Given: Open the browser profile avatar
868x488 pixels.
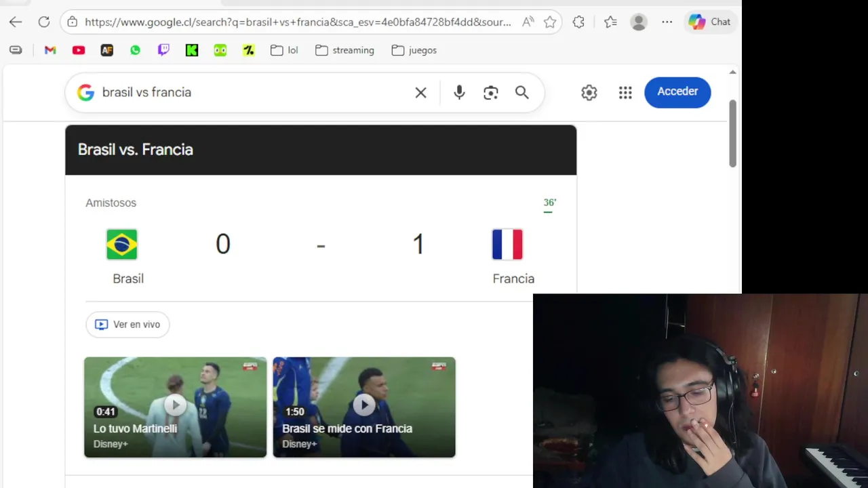Looking at the screenshot, I should click(639, 22).
